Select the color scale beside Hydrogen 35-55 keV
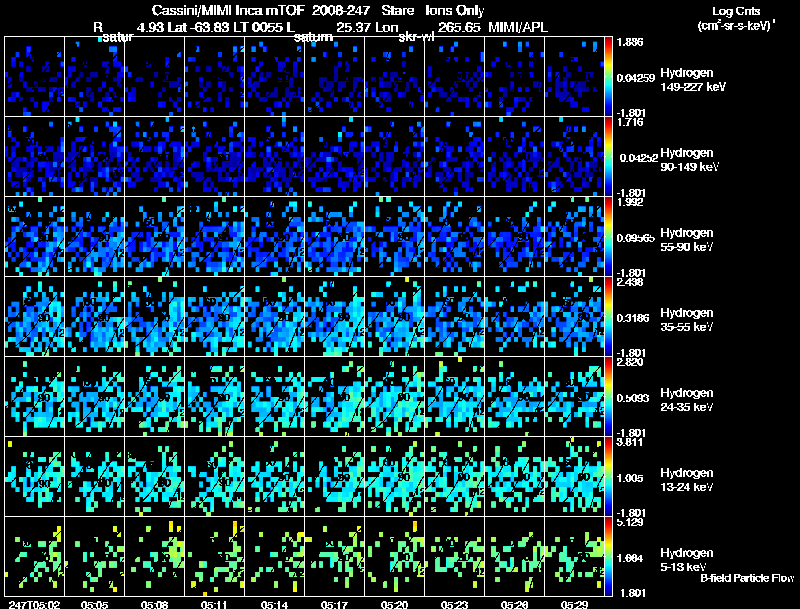 (608, 316)
